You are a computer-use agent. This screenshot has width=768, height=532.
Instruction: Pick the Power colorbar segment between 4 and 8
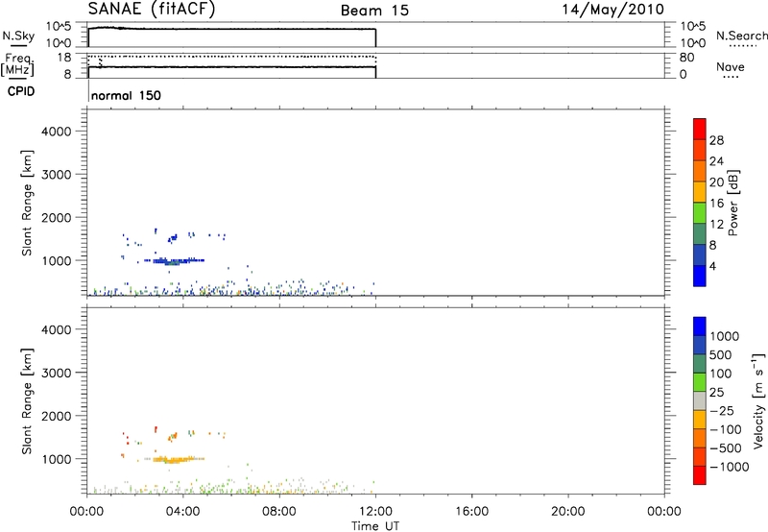click(700, 254)
